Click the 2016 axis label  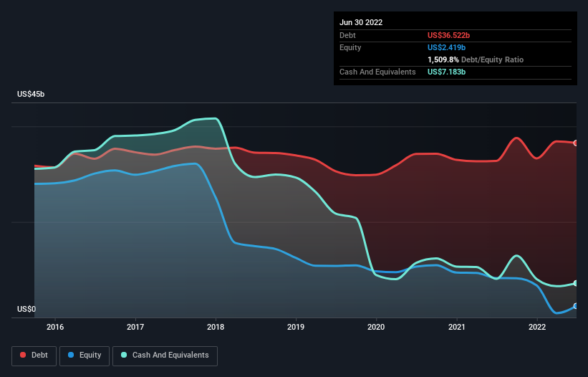55,327
